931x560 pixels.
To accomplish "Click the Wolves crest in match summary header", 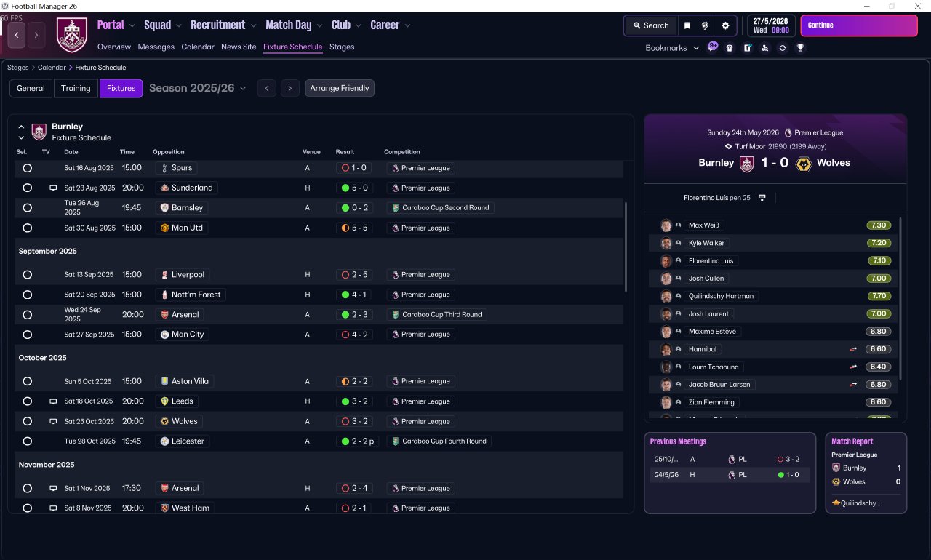I will click(x=804, y=164).
